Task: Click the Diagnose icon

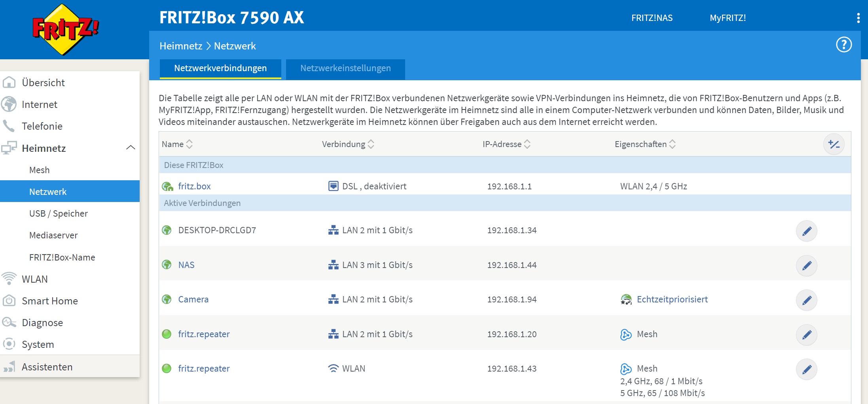Action: (9, 323)
